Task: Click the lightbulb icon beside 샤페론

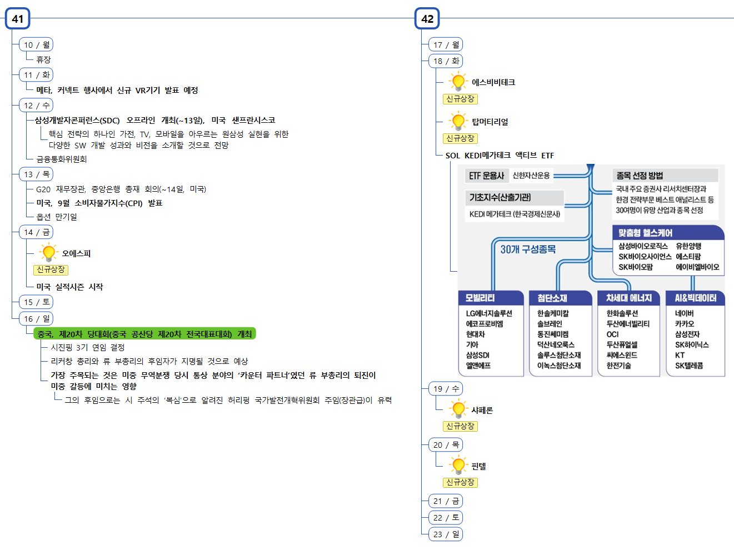Action: [x=458, y=409]
